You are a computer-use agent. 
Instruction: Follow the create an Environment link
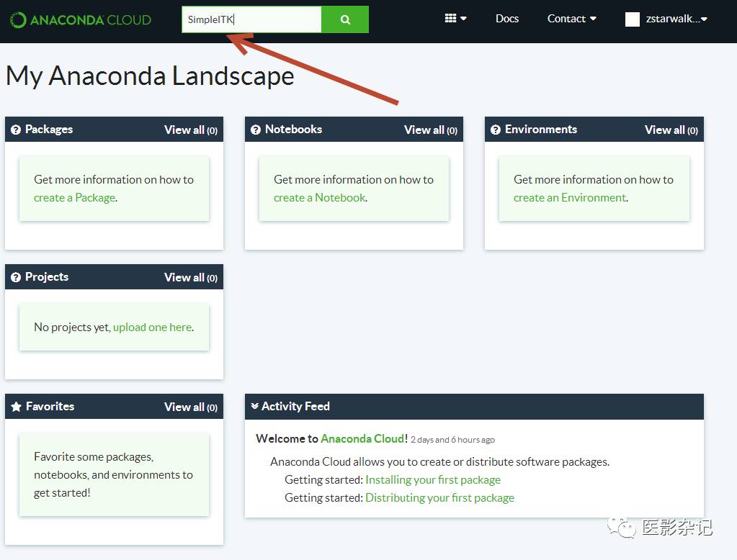[569, 198]
